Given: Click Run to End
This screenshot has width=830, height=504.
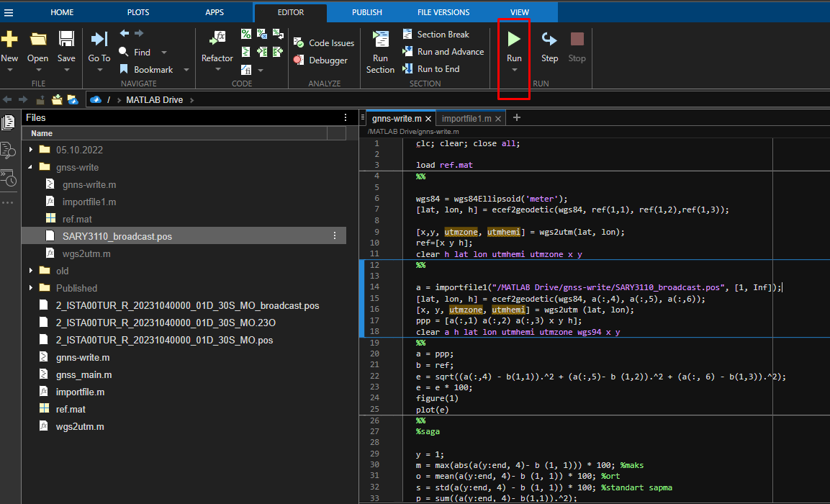Looking at the screenshot, I should [x=431, y=69].
